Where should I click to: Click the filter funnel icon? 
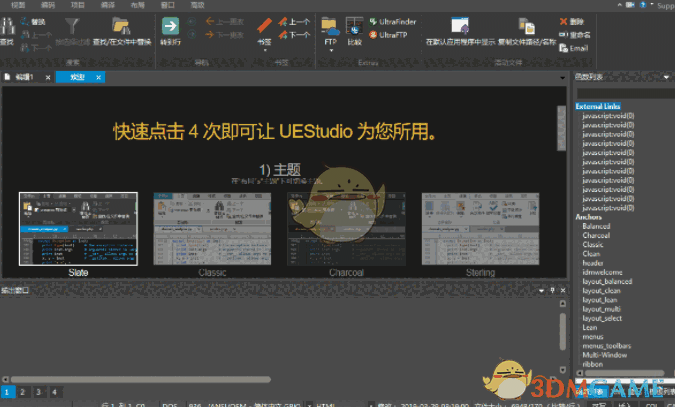pyautogui.click(x=72, y=26)
